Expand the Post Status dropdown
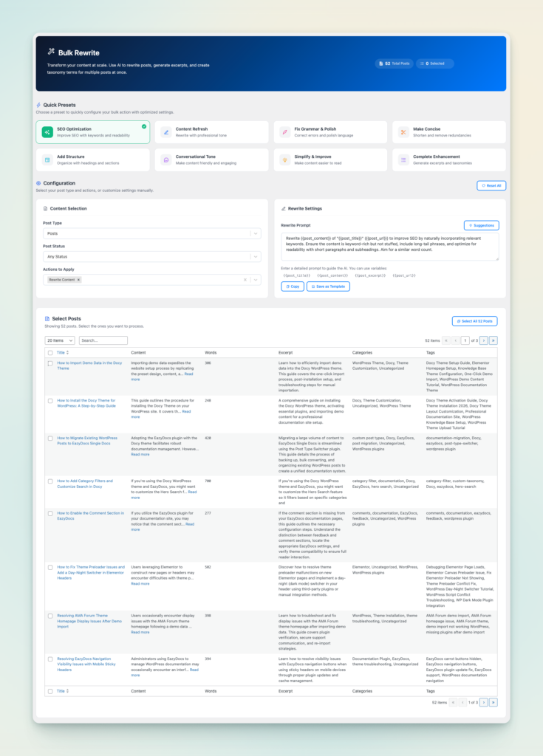 [151, 257]
